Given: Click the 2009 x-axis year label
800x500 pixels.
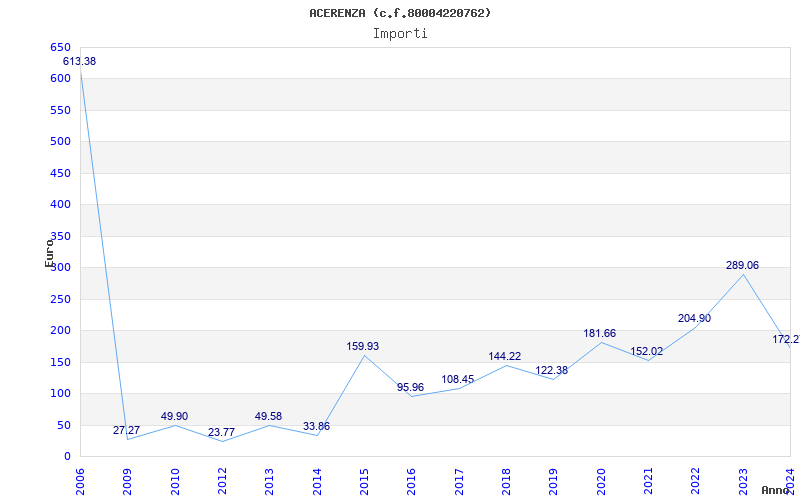Looking at the screenshot, I should (127, 482).
